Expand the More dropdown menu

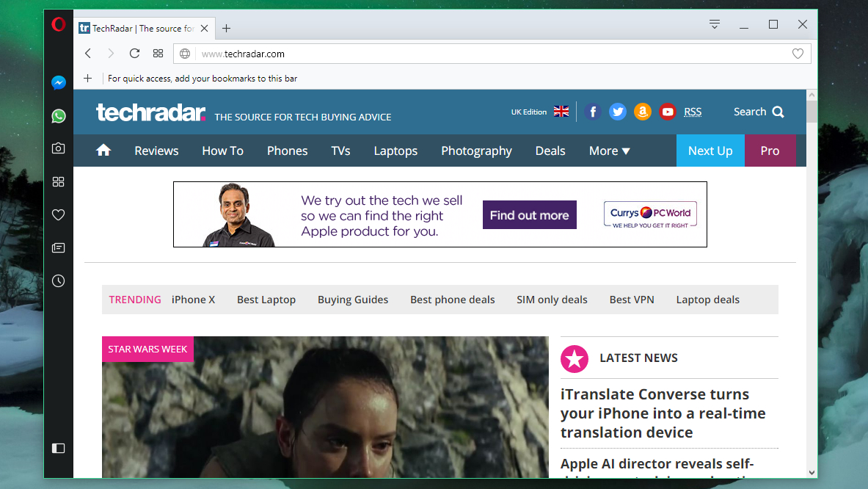610,151
